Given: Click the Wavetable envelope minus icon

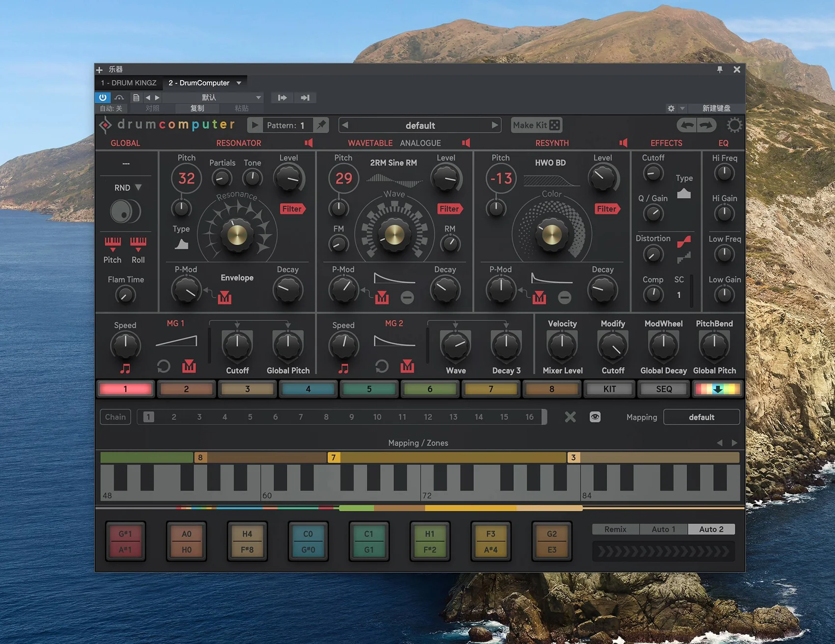Looking at the screenshot, I should pos(407,297).
